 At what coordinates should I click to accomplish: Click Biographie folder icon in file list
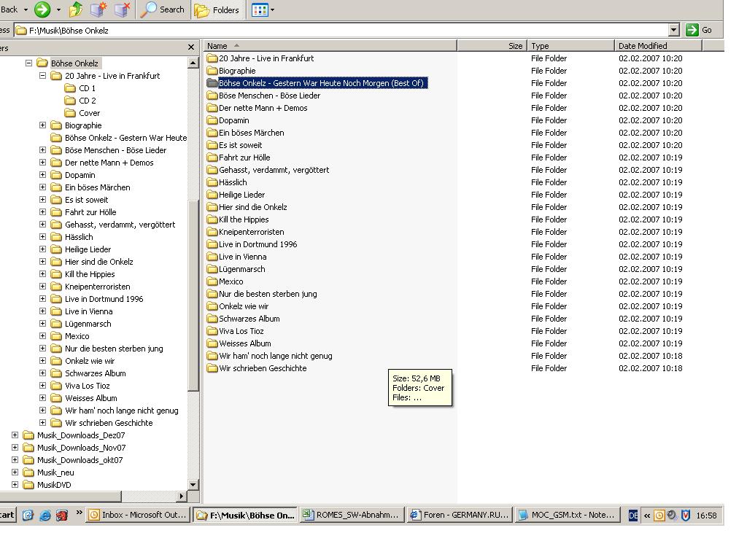[x=212, y=71]
